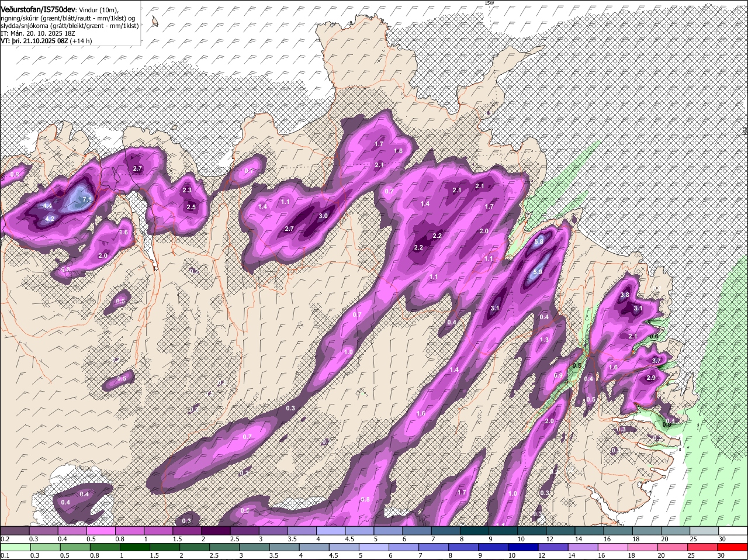Select the bright pink 0.5–0.8 swatch in the purple legend row
Image resolution: width=748 pixels, height=560 pixels.
pyautogui.click(x=101, y=531)
